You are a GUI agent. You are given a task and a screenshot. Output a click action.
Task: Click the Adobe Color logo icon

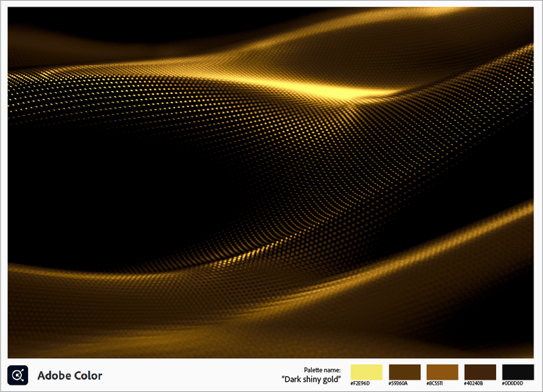[x=17, y=375]
